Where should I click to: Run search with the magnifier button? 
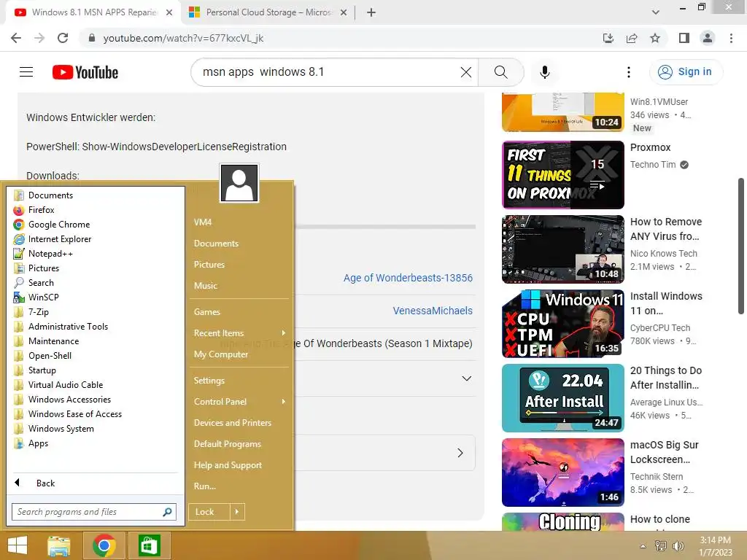tap(500, 72)
